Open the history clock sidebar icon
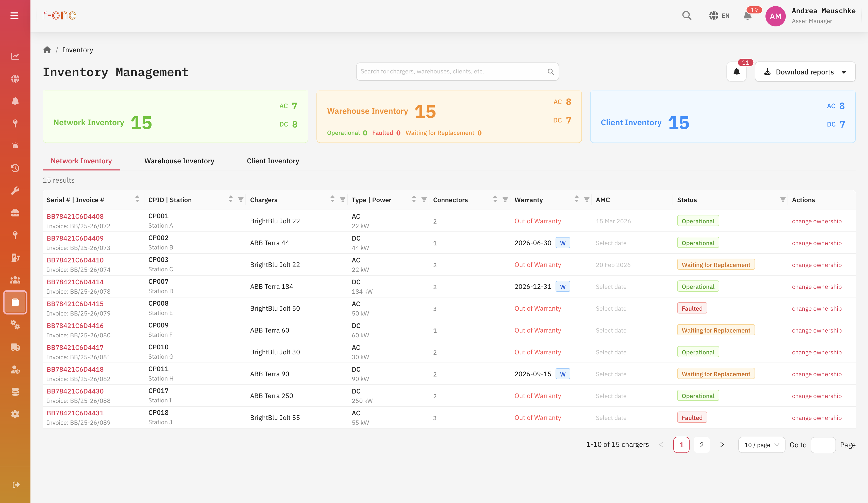 [x=15, y=168]
